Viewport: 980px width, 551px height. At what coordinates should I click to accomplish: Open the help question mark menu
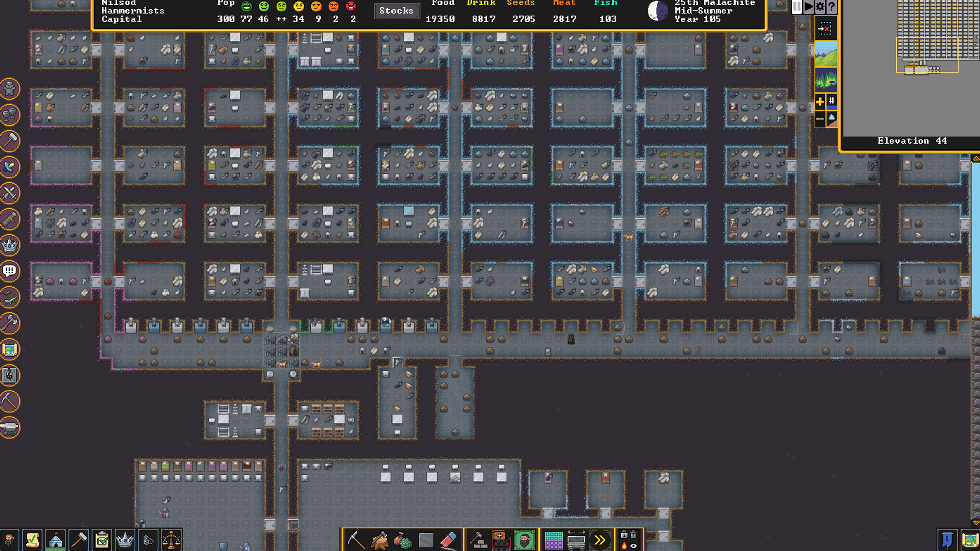pos(831,7)
